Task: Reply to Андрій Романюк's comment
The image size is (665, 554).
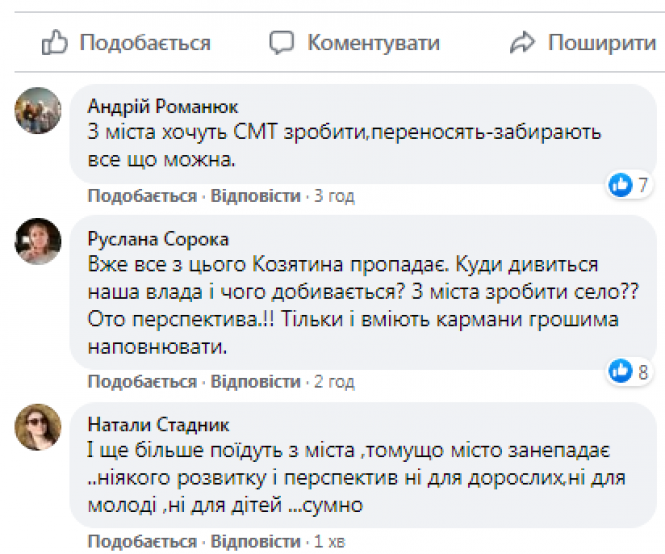Action: point(254,195)
